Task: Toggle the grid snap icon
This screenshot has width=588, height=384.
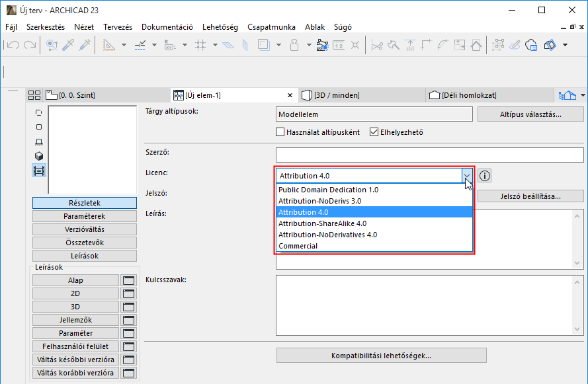Action: [200, 45]
